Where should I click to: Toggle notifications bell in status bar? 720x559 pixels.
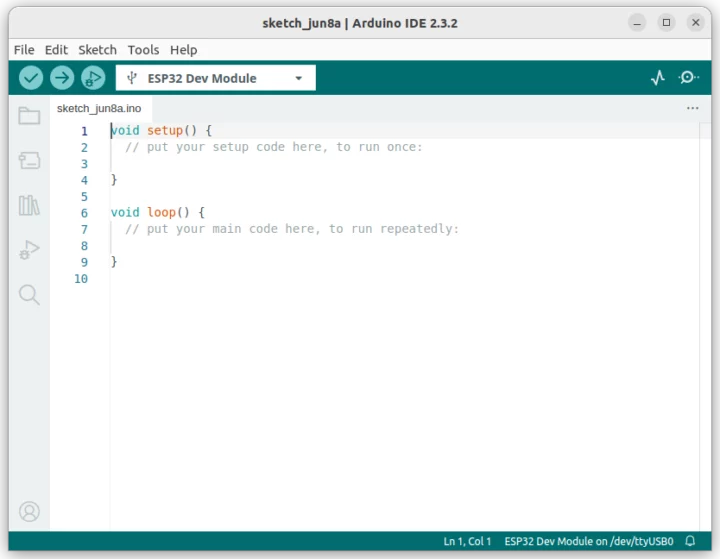tap(690, 541)
